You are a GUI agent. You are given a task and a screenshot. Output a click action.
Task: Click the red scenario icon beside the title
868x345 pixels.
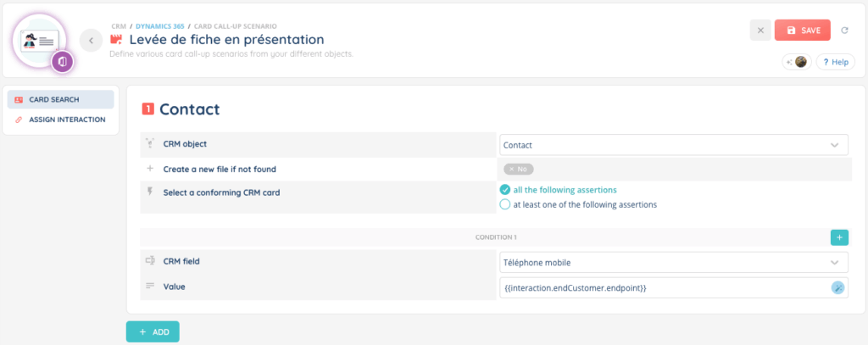point(117,40)
